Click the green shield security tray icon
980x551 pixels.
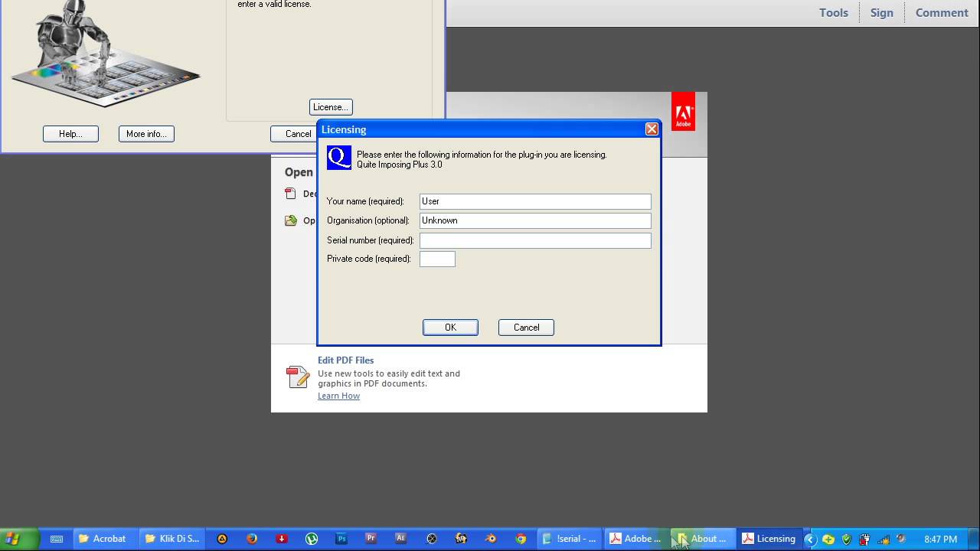846,539
